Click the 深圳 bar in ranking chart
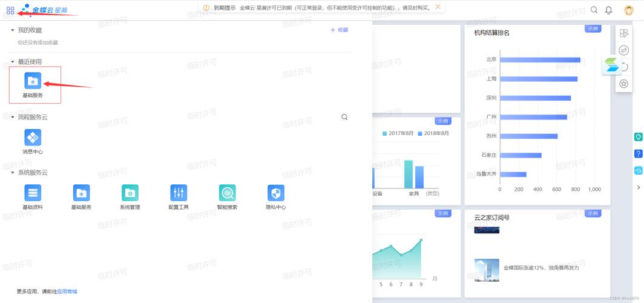The image size is (644, 303). pos(536,98)
